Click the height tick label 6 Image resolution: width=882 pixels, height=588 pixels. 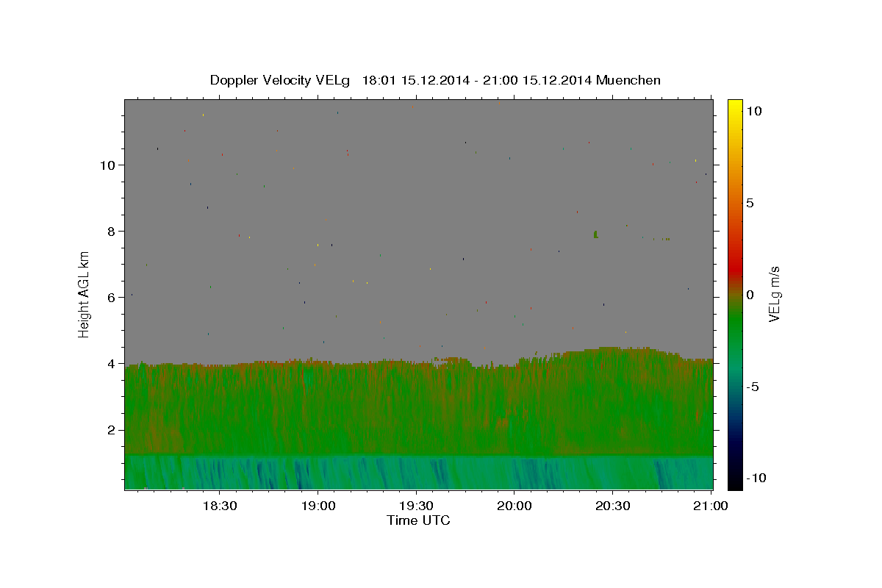pyautogui.click(x=112, y=297)
